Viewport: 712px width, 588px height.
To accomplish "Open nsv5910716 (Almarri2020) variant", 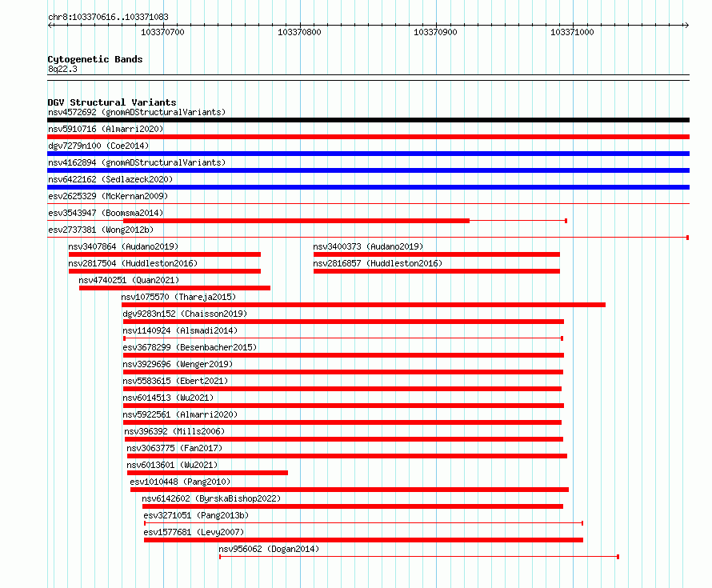I will click(106, 129).
